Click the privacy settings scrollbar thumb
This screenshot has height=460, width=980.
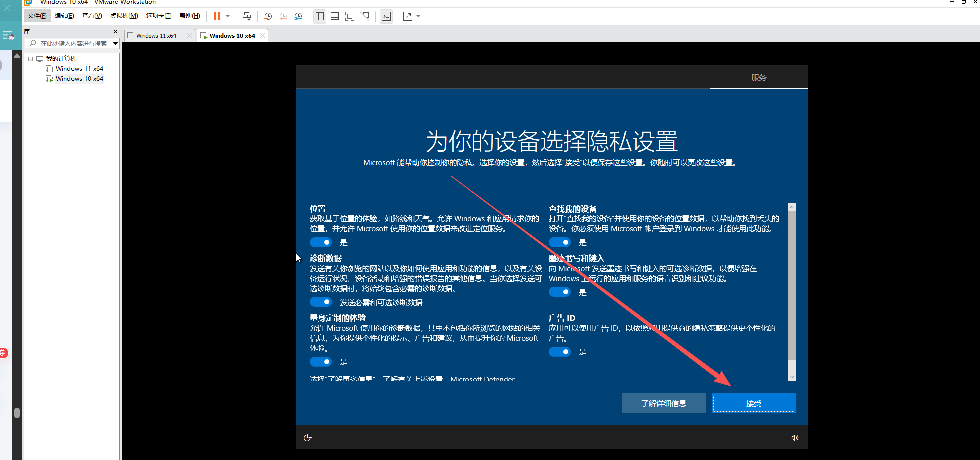[792, 286]
